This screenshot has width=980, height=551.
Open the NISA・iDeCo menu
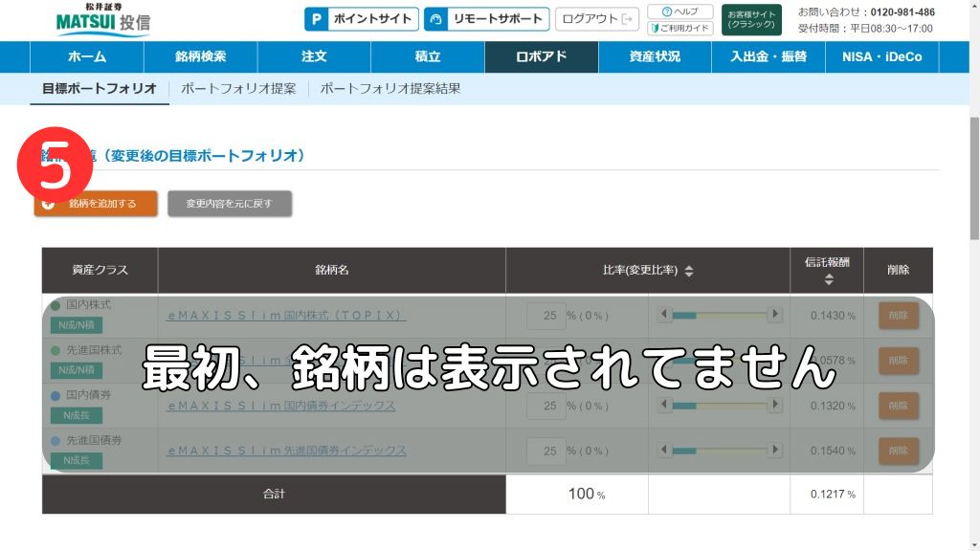point(881,56)
